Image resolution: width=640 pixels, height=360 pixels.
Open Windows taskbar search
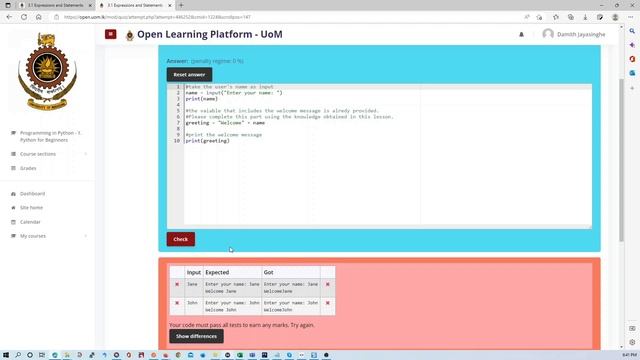click(18, 355)
